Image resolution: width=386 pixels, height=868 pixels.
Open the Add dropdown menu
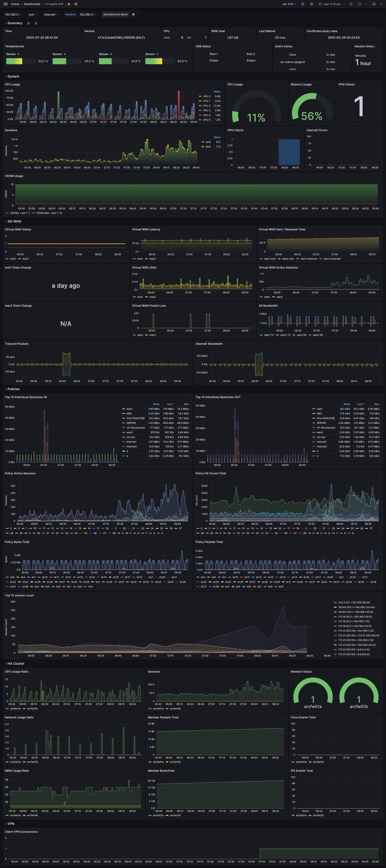coord(289,4)
